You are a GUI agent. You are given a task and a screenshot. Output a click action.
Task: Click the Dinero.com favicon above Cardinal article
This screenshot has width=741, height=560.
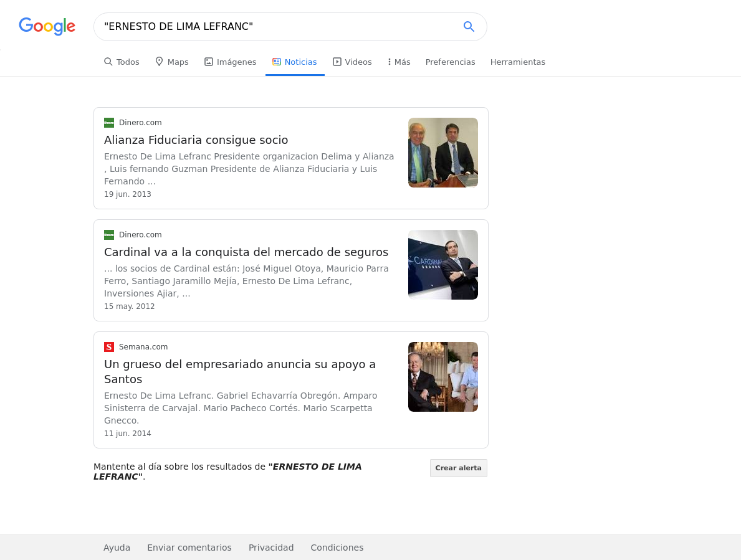click(x=109, y=235)
